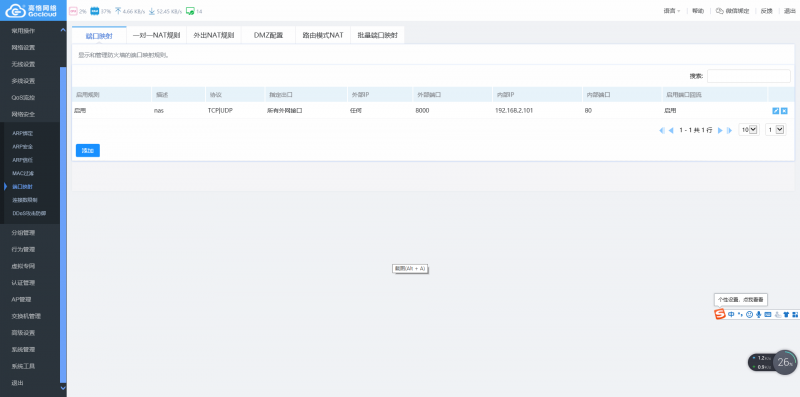Click the download speed arrow icon
Viewport: 800px width, 397px height.
152,11
